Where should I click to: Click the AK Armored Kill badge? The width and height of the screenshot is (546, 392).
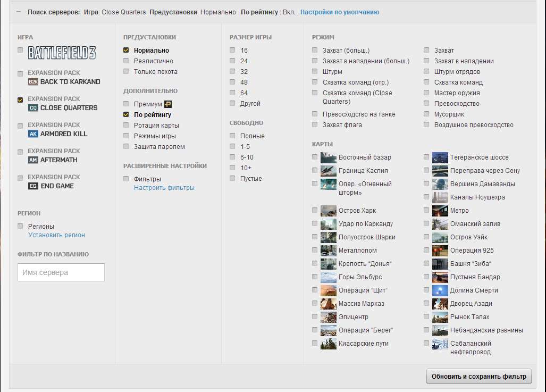tap(33, 134)
